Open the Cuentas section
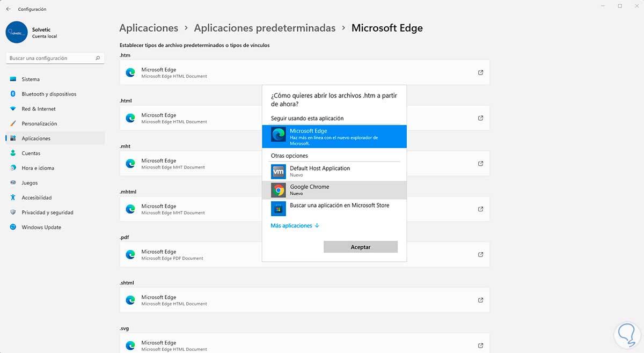This screenshot has height=353, width=644. click(x=55, y=153)
